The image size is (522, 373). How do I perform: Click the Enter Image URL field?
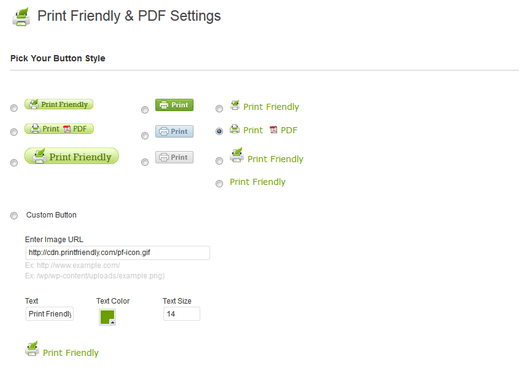(x=118, y=253)
